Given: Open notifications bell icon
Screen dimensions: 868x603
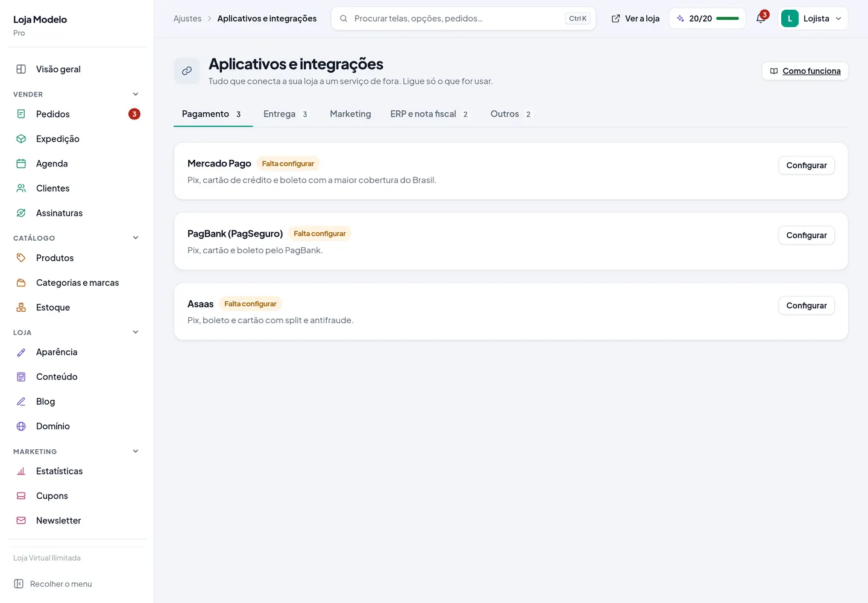Looking at the screenshot, I should [761, 19].
